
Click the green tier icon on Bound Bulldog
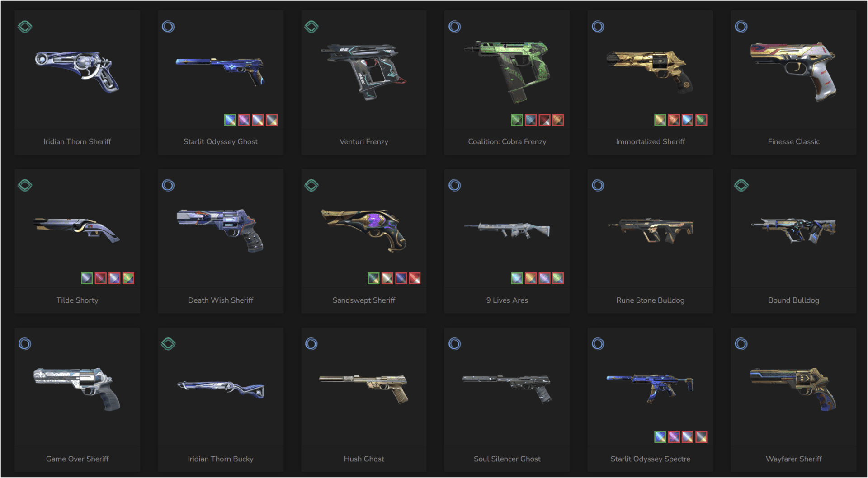[x=741, y=185]
